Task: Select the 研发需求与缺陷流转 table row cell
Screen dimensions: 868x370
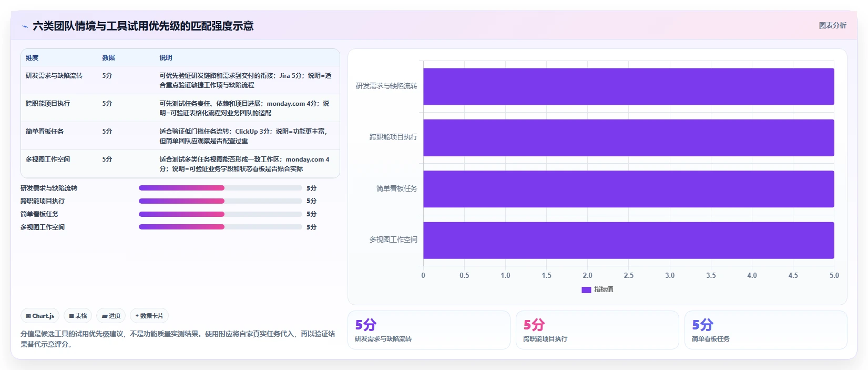Action: (x=54, y=76)
